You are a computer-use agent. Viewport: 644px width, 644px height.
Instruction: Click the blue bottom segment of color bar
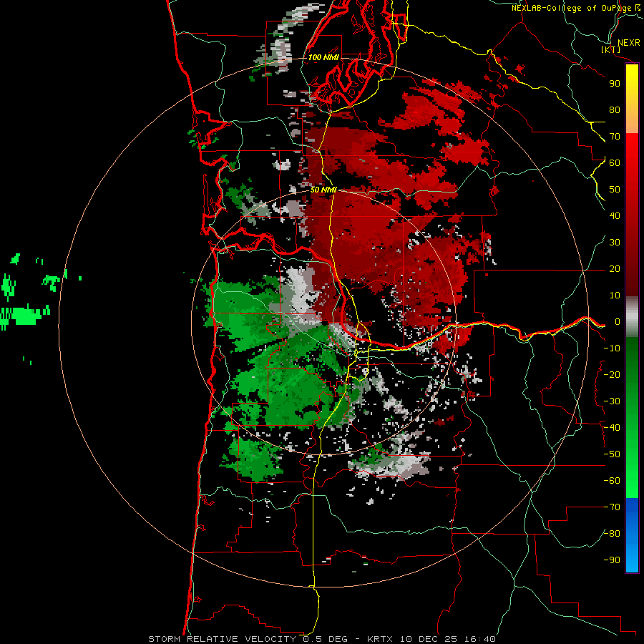click(x=632, y=535)
